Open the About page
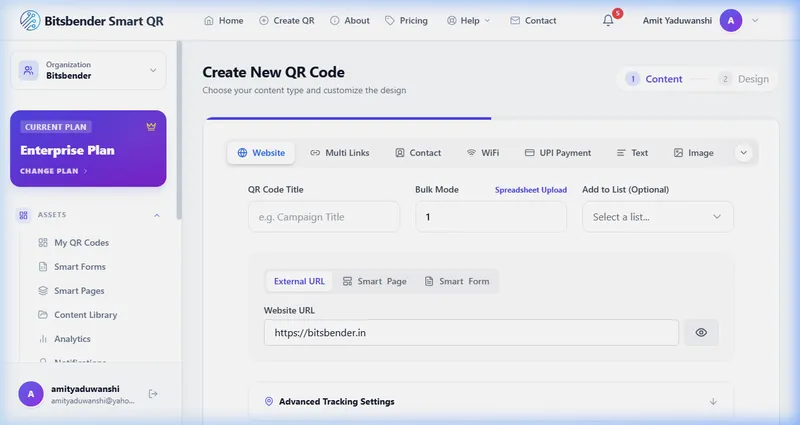 click(349, 20)
